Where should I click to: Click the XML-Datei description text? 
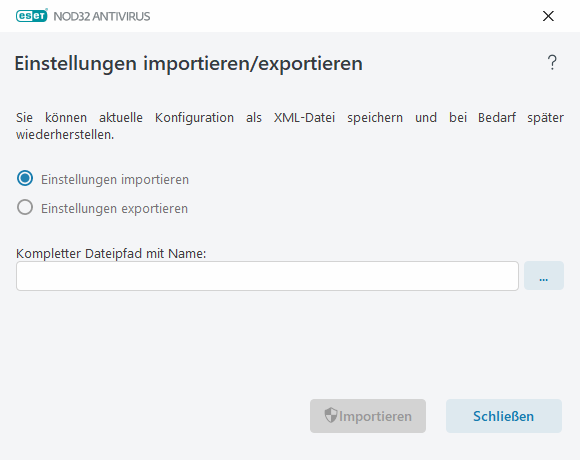pos(290,126)
